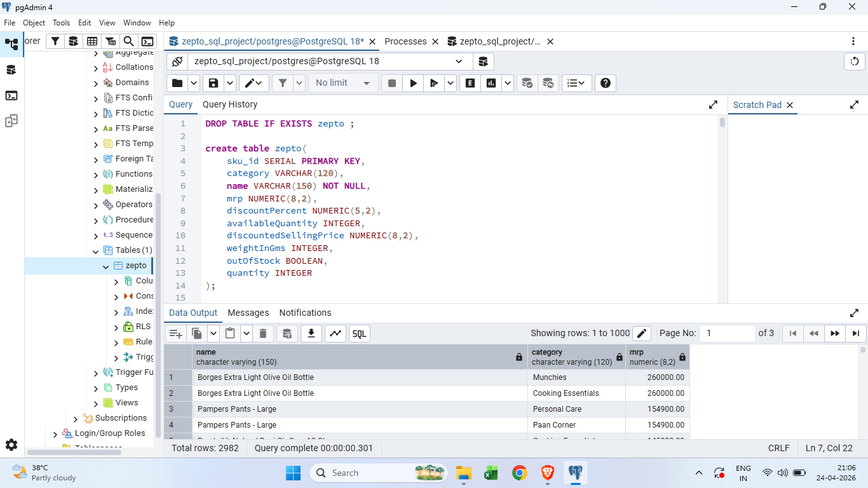
Task: Switch to the Messages tab
Action: coord(248,313)
